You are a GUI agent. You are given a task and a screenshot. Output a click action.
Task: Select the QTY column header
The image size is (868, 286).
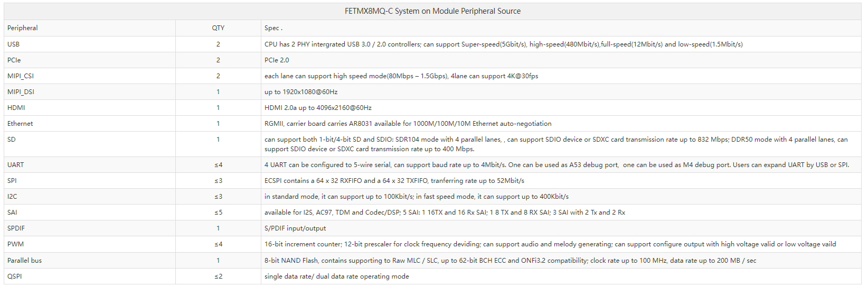218,28
